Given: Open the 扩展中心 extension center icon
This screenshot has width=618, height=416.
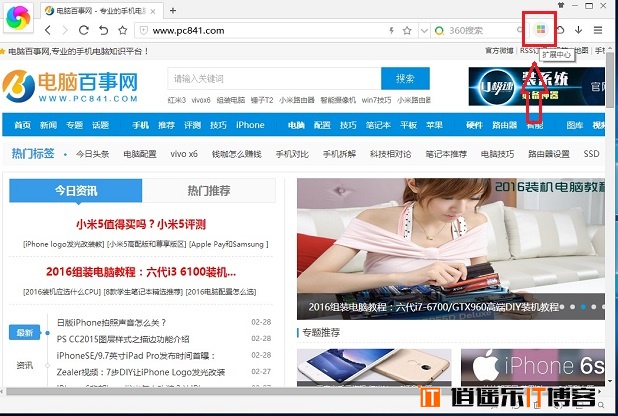Looking at the screenshot, I should (x=541, y=30).
